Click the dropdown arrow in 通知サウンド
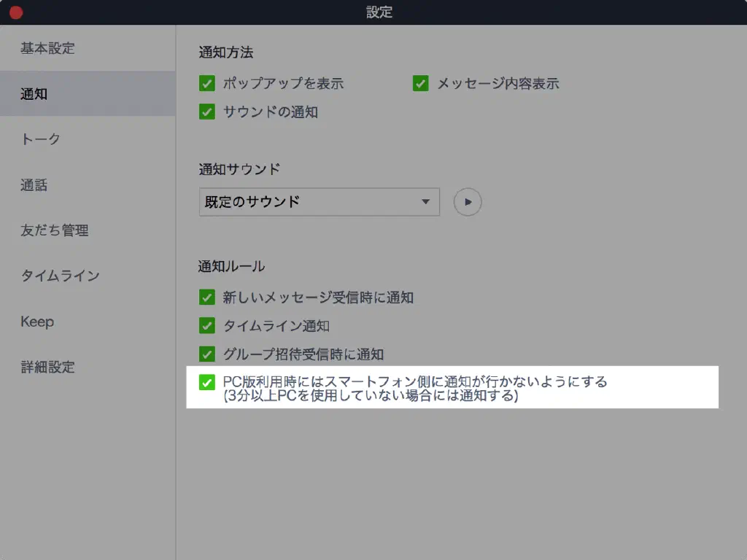The width and height of the screenshot is (747, 560). tap(425, 202)
